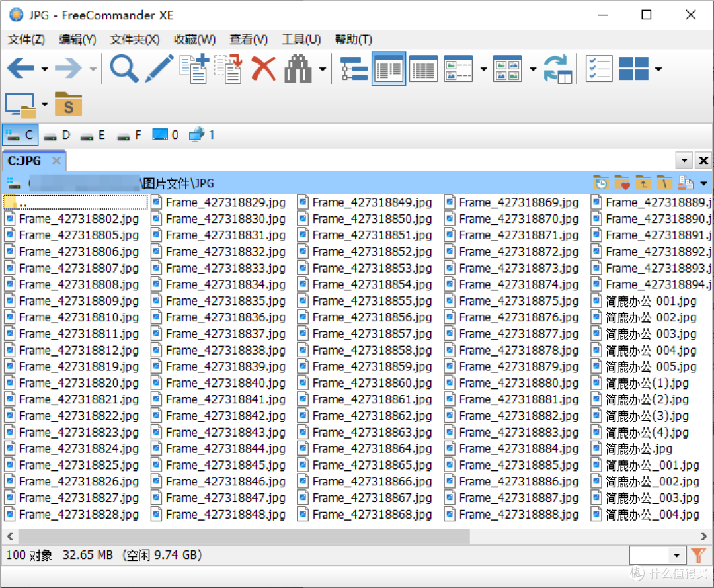
Task: Select file 简鹿办公(3).jpg
Action: point(640,416)
